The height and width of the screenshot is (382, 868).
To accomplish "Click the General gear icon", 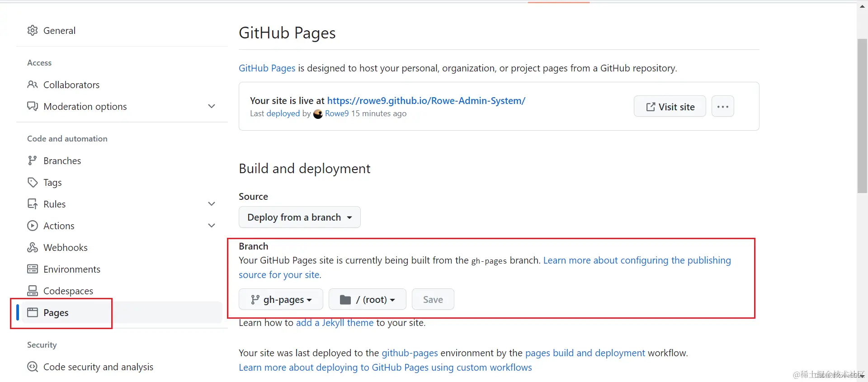I will pyautogui.click(x=33, y=30).
